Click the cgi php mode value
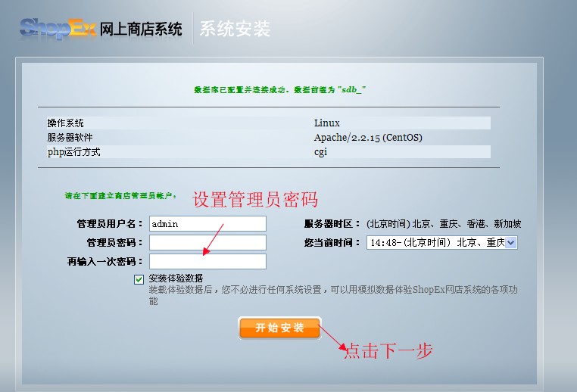The image size is (577, 392). 320,152
